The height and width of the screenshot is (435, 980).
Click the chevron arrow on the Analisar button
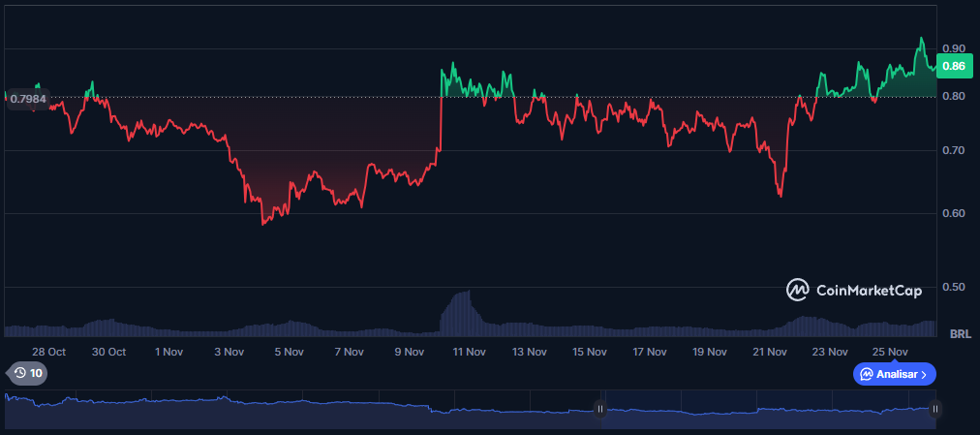(924, 374)
